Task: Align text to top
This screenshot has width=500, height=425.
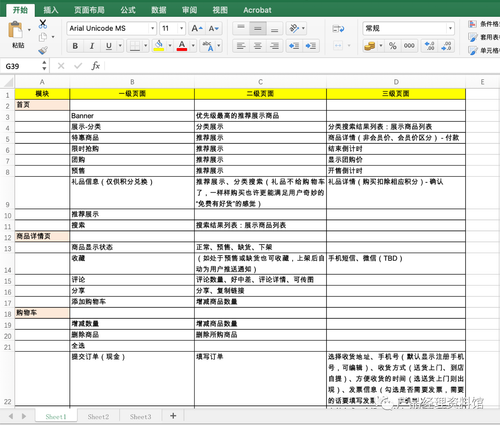Action: 241,28
